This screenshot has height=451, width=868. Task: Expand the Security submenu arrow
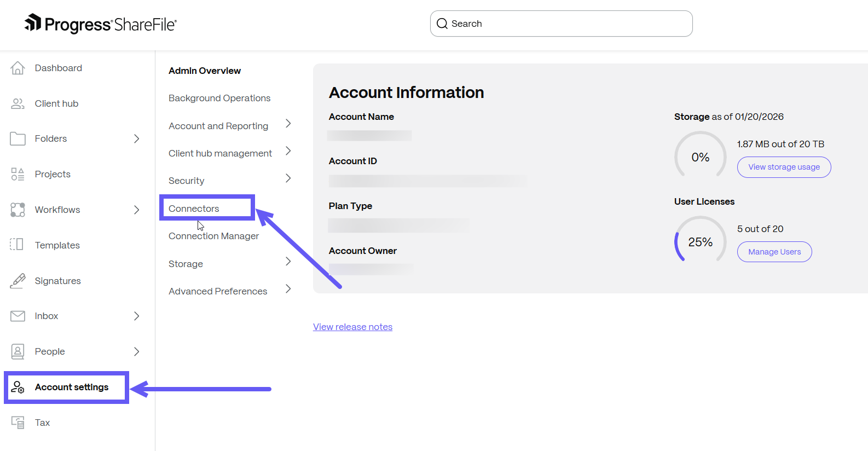[x=288, y=178]
